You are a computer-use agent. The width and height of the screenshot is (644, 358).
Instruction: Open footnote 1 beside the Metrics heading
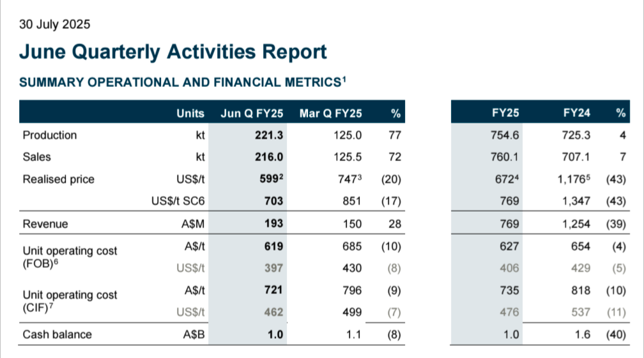pos(344,79)
